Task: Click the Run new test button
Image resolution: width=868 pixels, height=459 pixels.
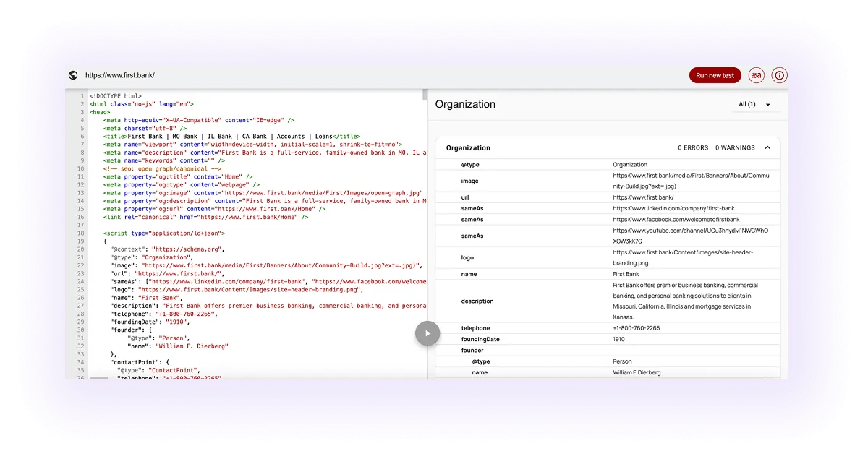Action: click(x=715, y=75)
